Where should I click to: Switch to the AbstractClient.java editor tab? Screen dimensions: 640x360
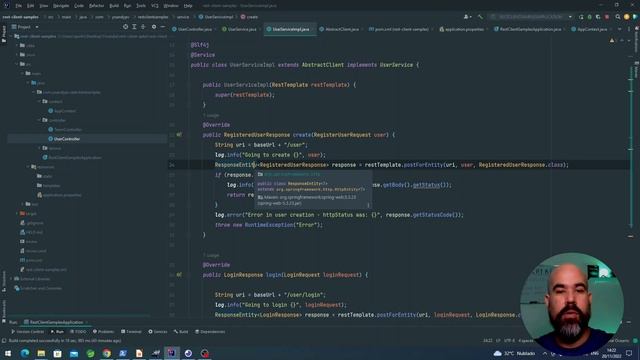(342, 29)
